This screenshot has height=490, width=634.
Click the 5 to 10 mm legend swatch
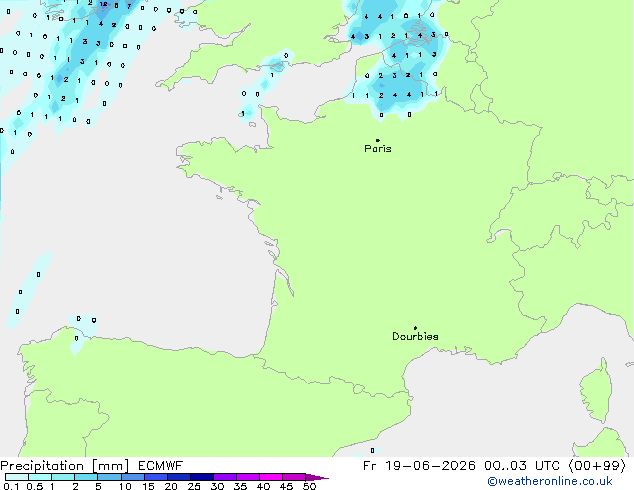pos(109,477)
